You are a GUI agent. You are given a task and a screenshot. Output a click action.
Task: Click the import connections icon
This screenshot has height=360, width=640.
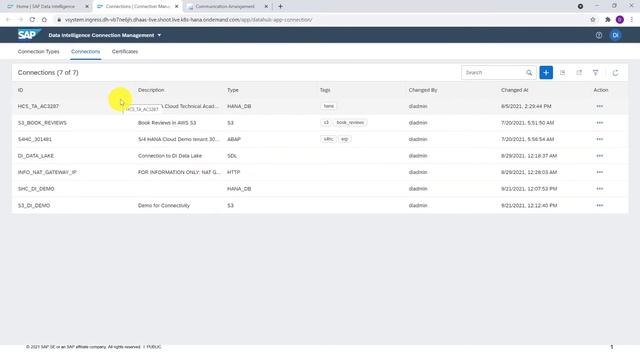click(562, 73)
